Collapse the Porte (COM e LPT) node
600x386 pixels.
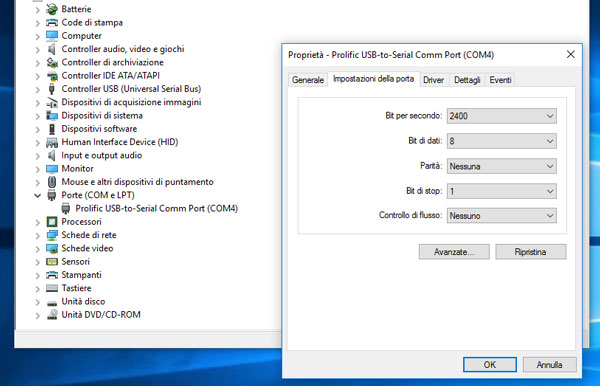[x=38, y=195]
